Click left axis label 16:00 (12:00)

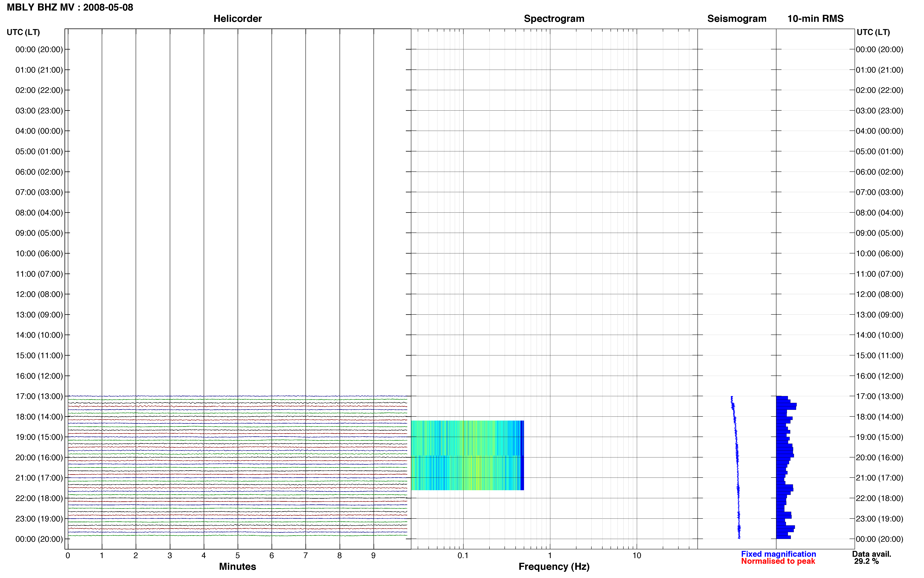pos(39,376)
